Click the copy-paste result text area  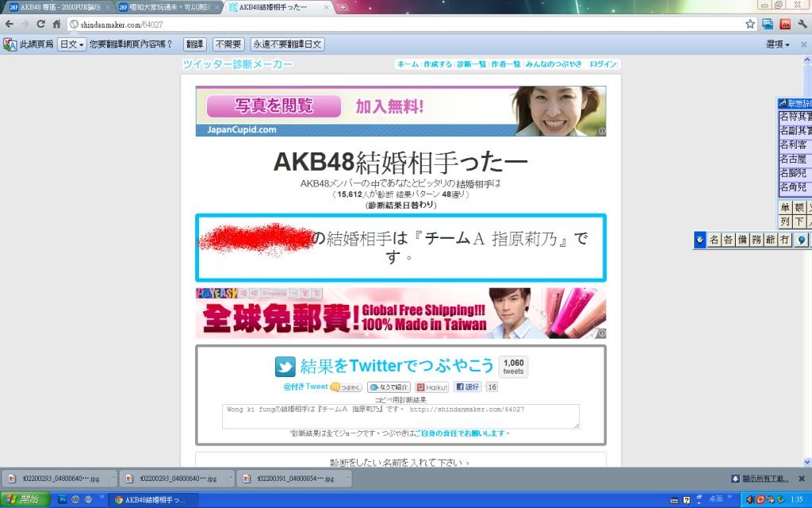(400, 416)
